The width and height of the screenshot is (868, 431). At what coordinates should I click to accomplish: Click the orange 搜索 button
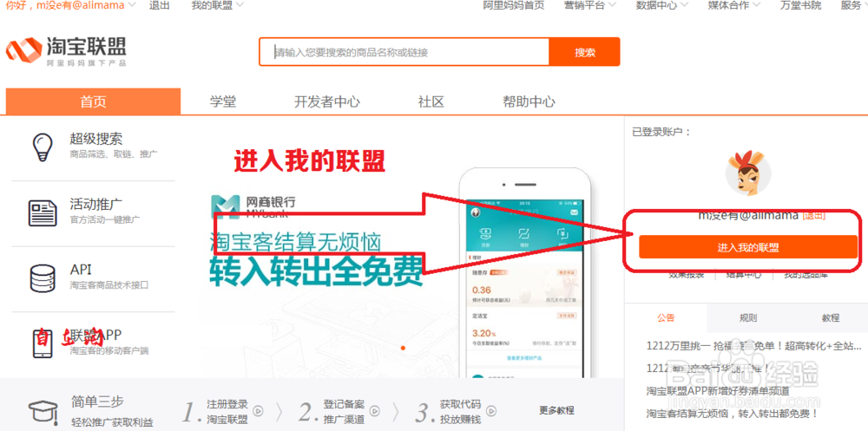[584, 52]
